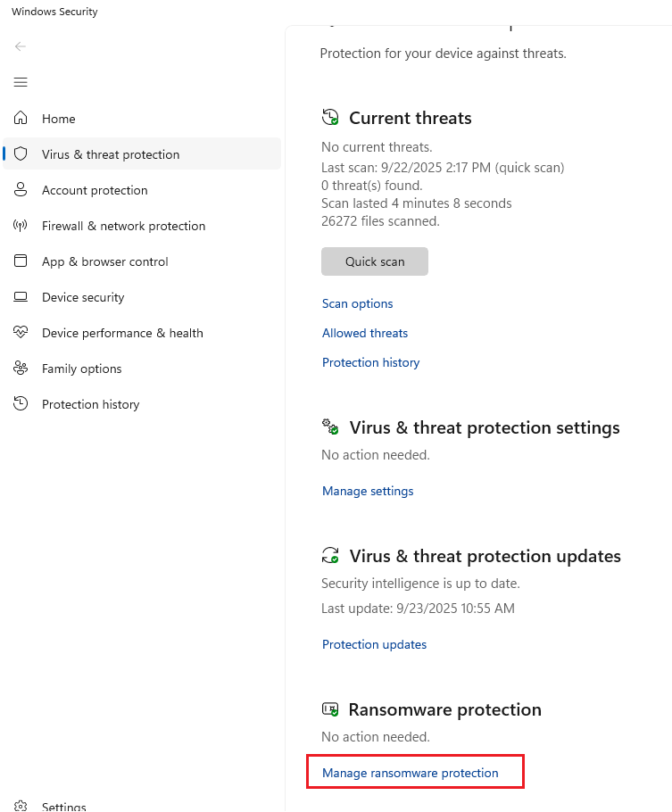Click the people icon for Family options
Viewport: 672px width, 812px height.
[x=21, y=368]
